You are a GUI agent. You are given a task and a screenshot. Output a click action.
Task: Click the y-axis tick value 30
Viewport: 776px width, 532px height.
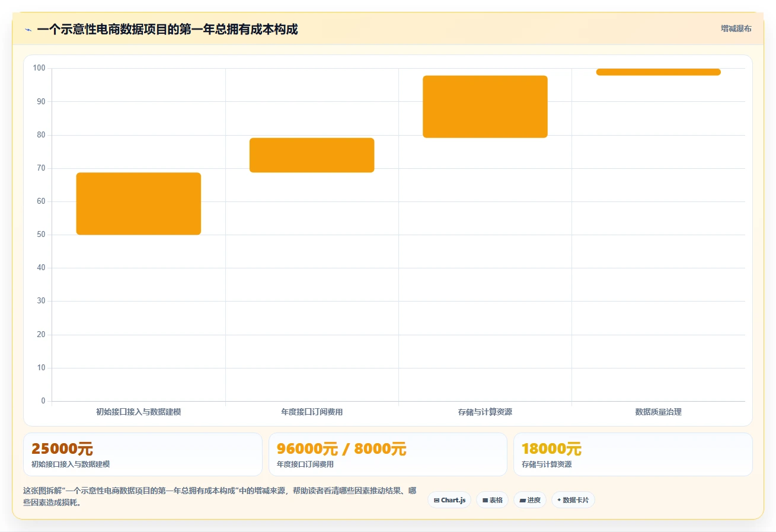click(x=41, y=301)
